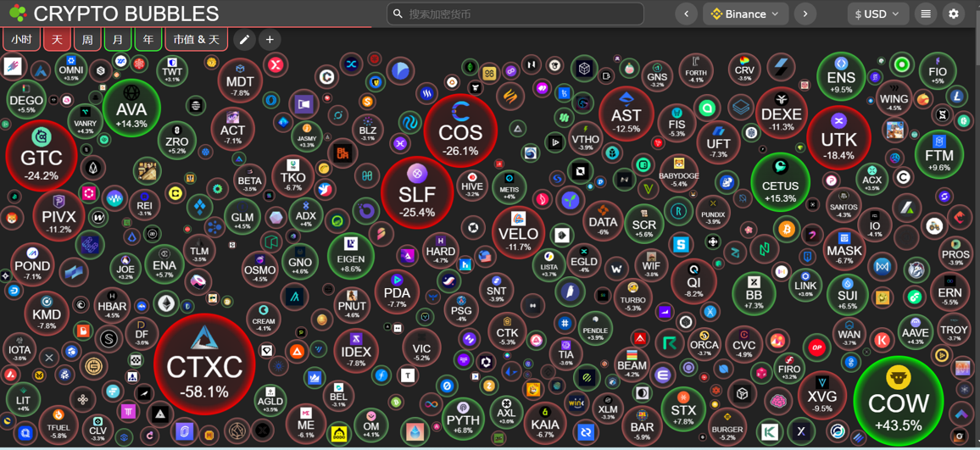
Task: Select the ME -6.1% bubble
Action: pyautogui.click(x=306, y=424)
